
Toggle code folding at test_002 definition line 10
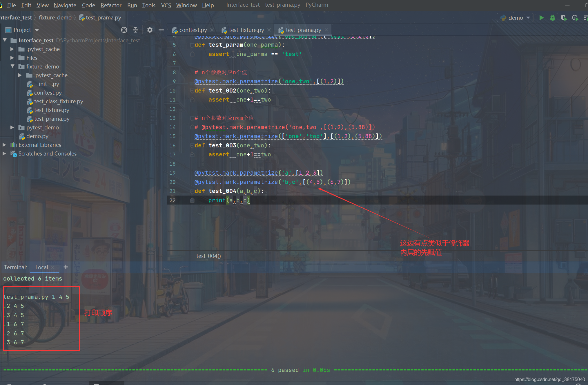point(192,91)
